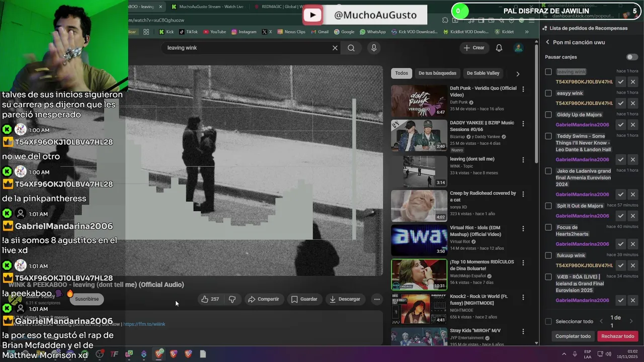The image size is (644, 362).
Task: Show more filter chips with right arrow
Action: click(x=518, y=73)
